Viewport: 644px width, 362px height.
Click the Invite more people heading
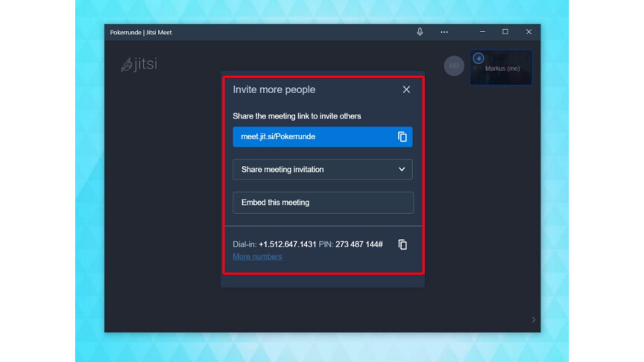point(274,89)
